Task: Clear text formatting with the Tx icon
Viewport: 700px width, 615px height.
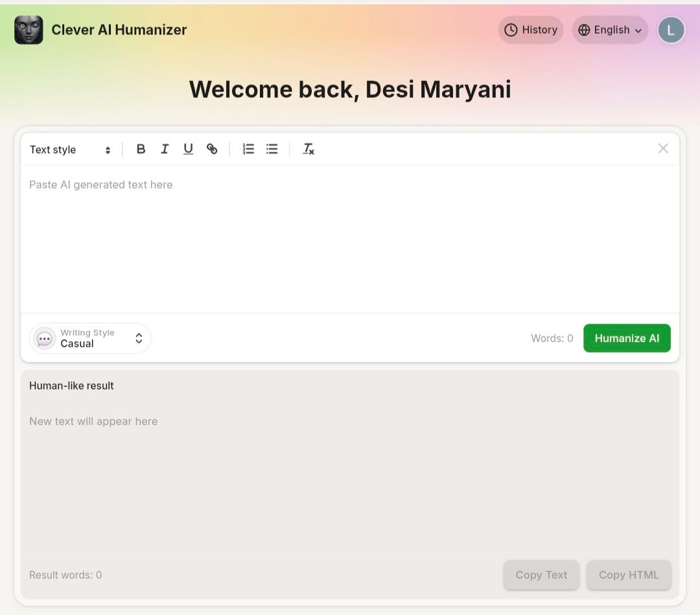Action: [309, 149]
